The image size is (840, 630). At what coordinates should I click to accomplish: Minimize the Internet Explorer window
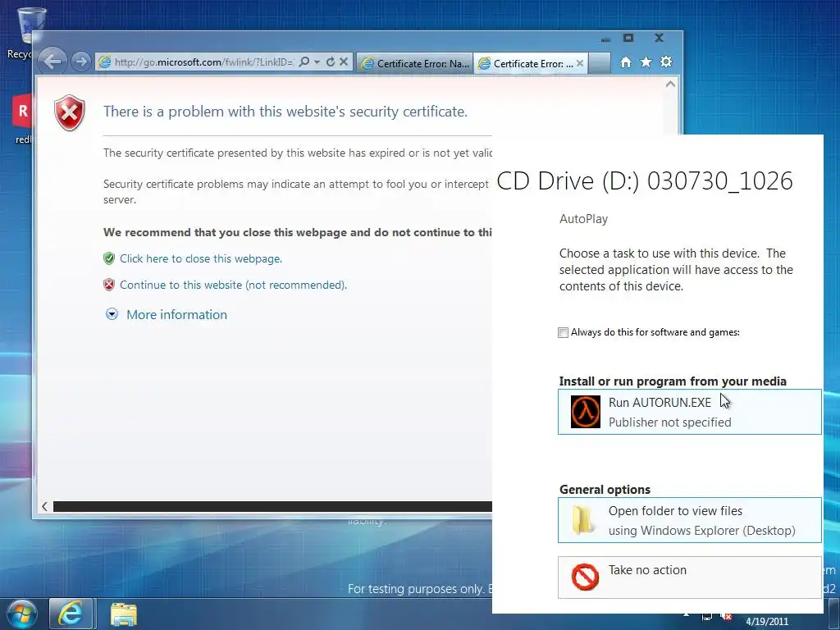pyautogui.click(x=605, y=39)
